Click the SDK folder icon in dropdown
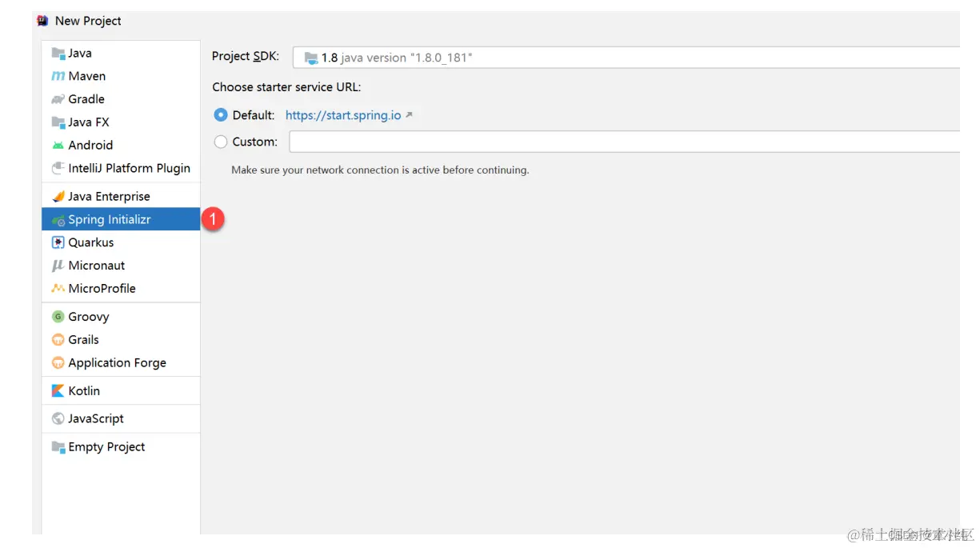Screen dimensions: 980x548 point(310,58)
